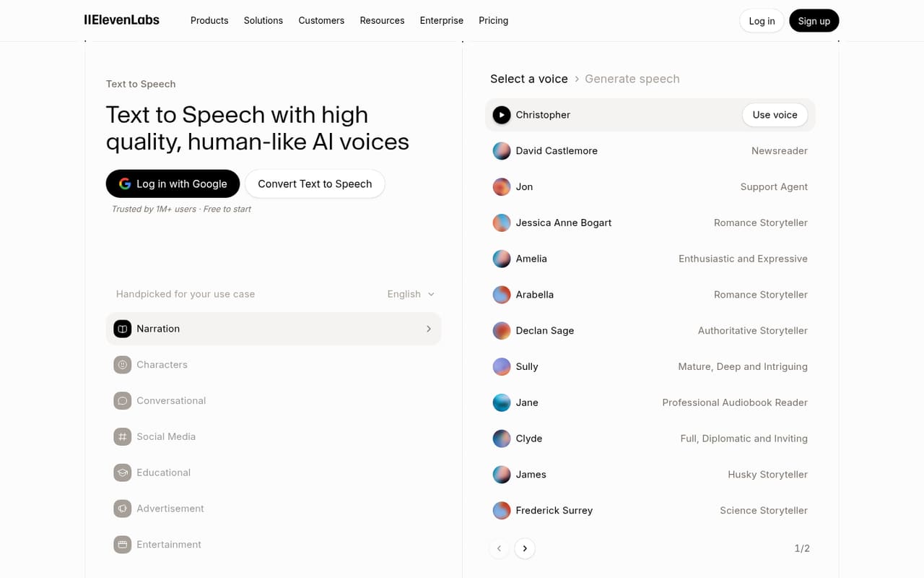This screenshot has height=578, width=924.
Task: Click Convert Text to Speech button
Action: [x=315, y=184]
